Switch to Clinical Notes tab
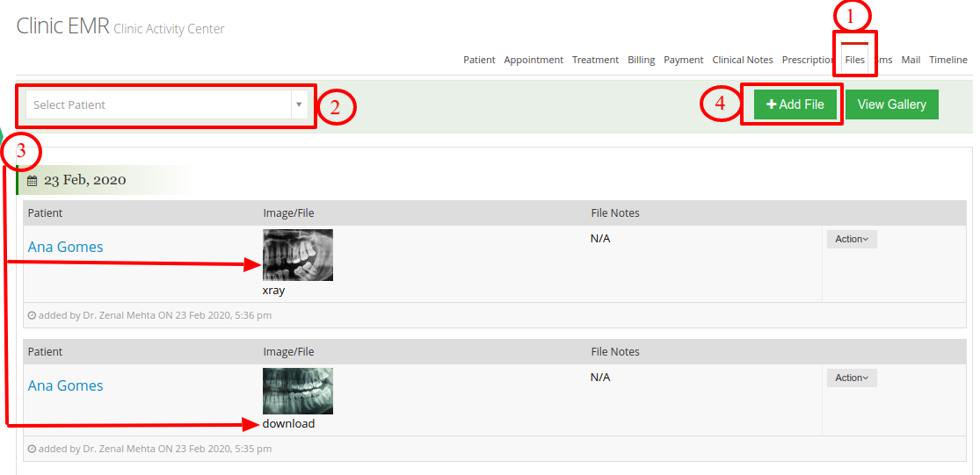The image size is (980, 475). 743,60
